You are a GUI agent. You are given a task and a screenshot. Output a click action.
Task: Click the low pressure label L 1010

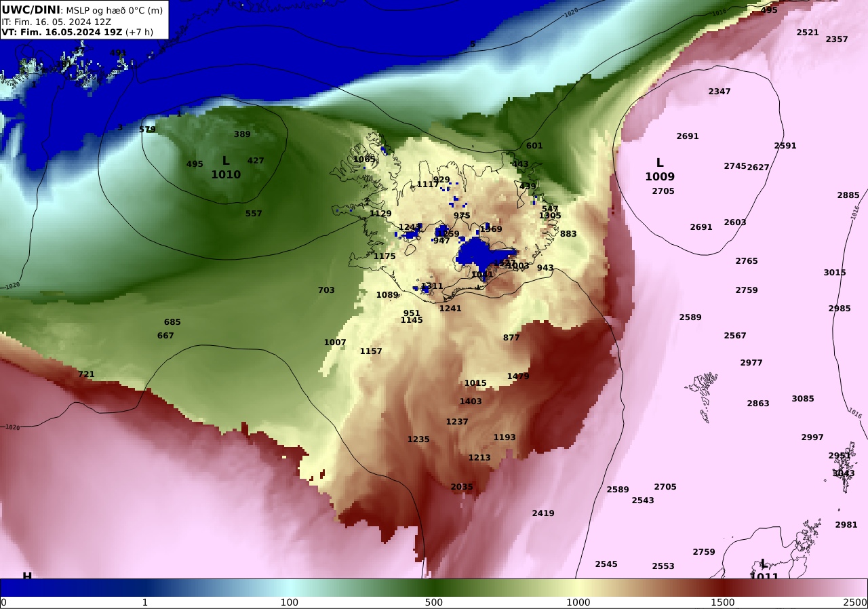226,168
